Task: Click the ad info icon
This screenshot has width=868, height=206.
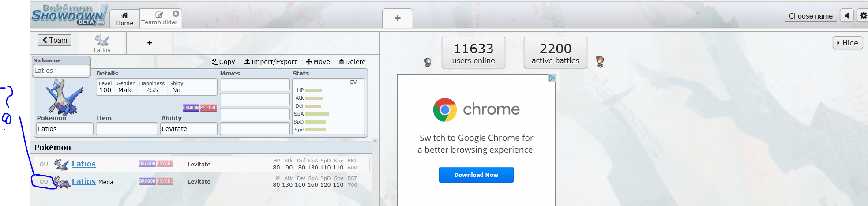Action: (552, 78)
